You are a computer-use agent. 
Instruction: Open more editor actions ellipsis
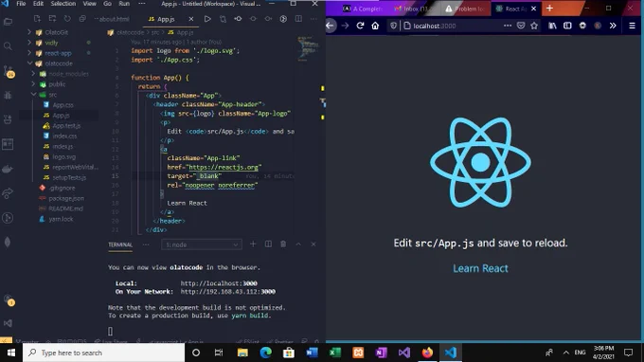[x=313, y=19]
